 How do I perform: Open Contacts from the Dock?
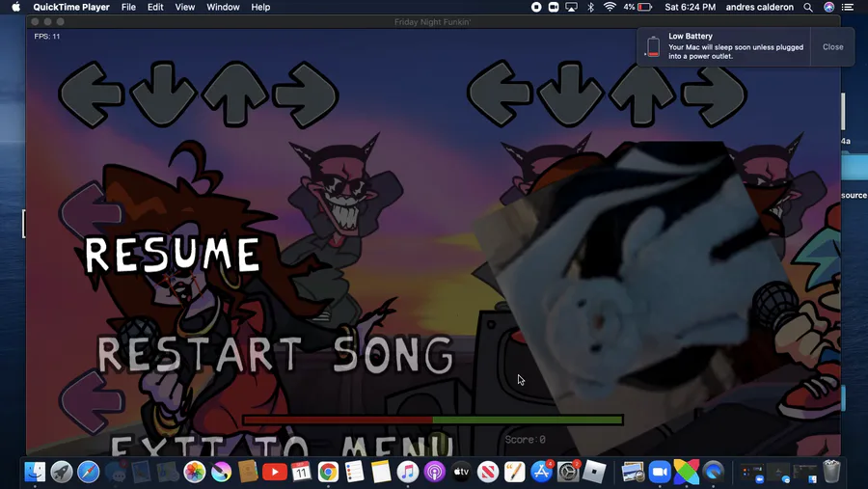pyautogui.click(x=248, y=472)
